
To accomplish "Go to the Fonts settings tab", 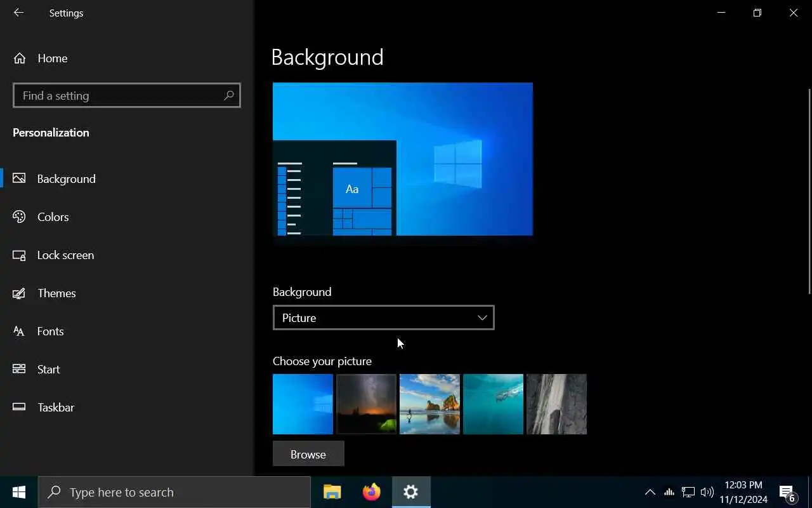I will click(127, 331).
